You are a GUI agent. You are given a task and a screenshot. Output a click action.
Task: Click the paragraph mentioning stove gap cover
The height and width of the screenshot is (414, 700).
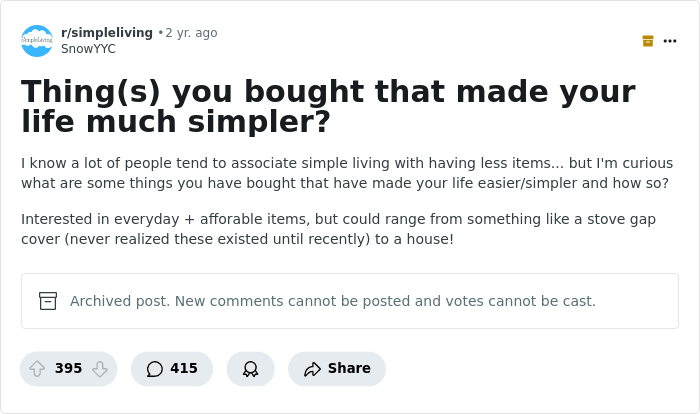pos(338,229)
